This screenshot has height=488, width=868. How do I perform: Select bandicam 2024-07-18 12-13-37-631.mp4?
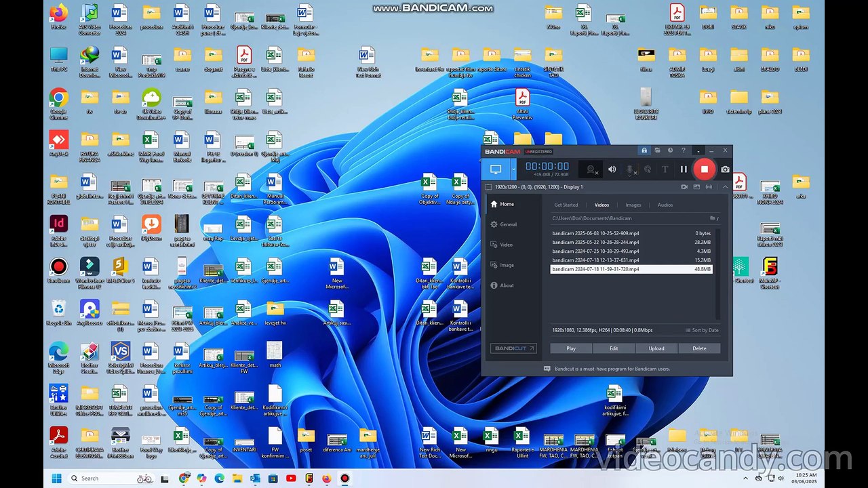631,260
